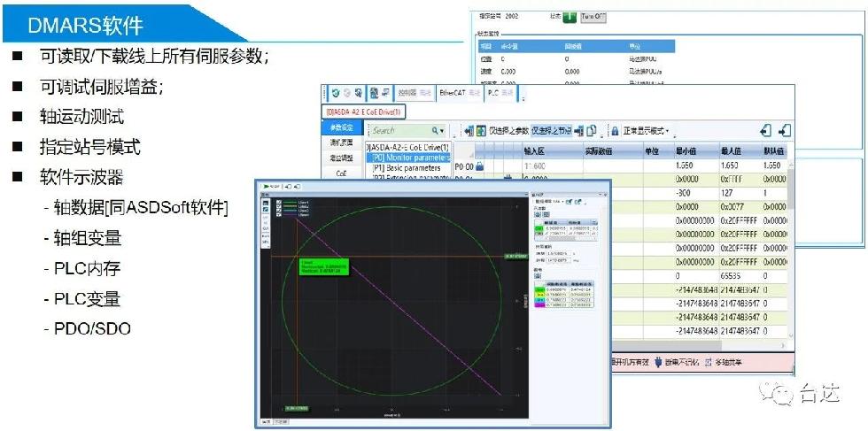Viewport: 868px width, 431px height.
Task: Click the input area (输入区) column header
Action: [x=551, y=151]
